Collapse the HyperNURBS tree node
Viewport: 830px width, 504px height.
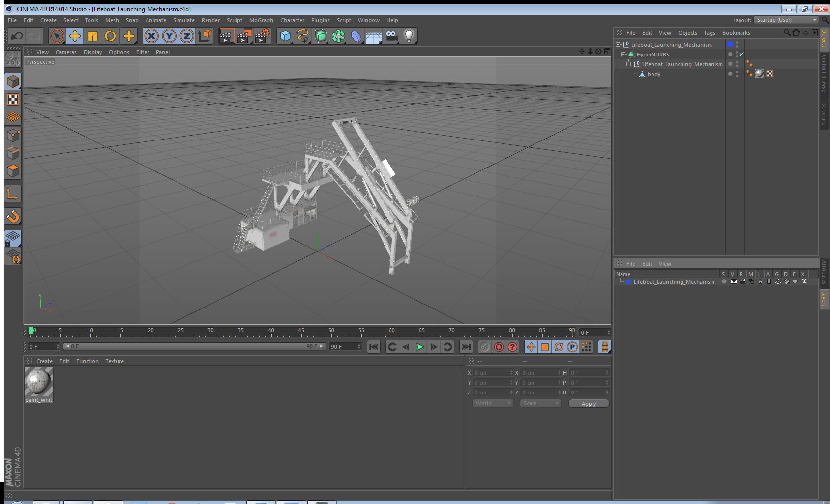point(623,54)
